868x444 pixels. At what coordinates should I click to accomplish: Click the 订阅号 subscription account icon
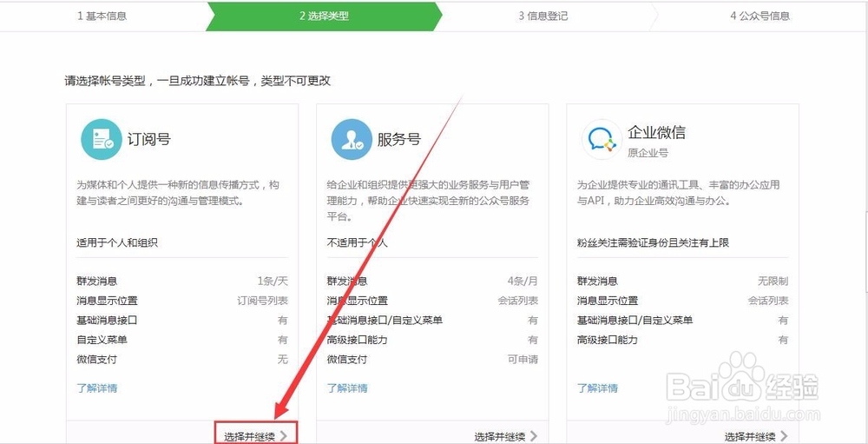point(102,139)
